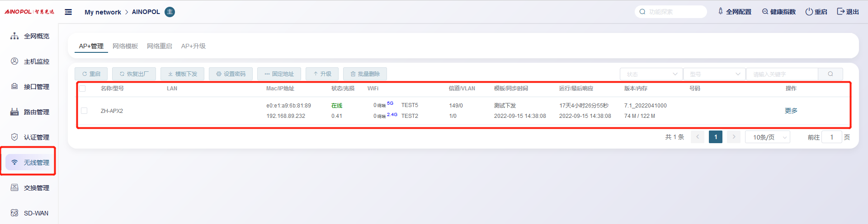Switch to the 网络模板 tab
Viewport: 868px width, 224px height.
coord(125,46)
